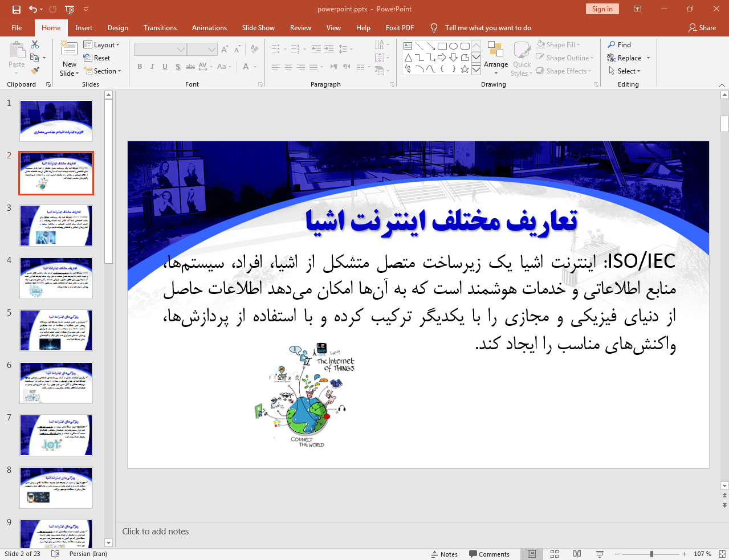
Task: Switch to Slide Sorter view
Action: click(x=555, y=554)
